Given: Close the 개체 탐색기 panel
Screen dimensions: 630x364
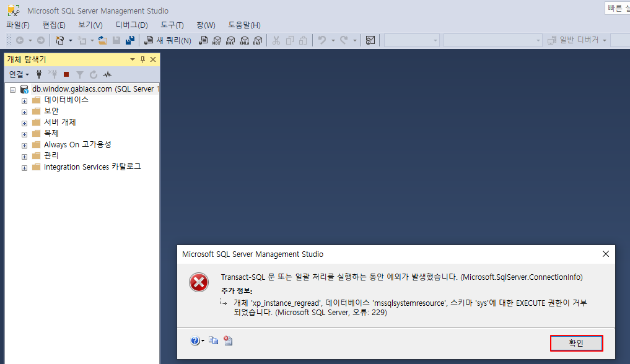Looking at the screenshot, I should (153, 59).
